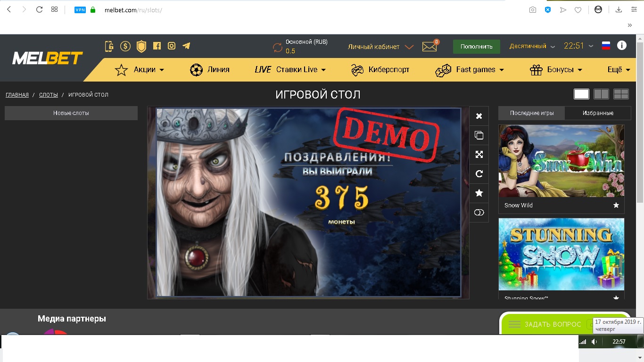Open the Facebook icon
This screenshot has height=362, width=644.
157,46
